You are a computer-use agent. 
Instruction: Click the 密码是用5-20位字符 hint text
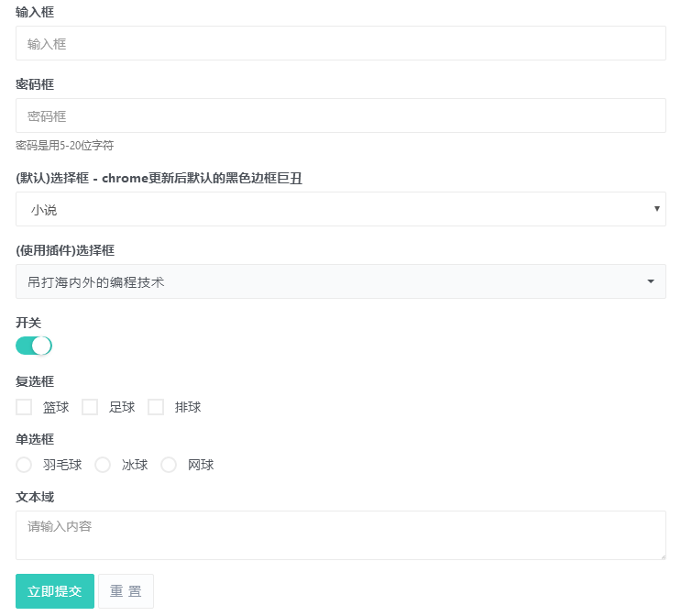click(65, 146)
